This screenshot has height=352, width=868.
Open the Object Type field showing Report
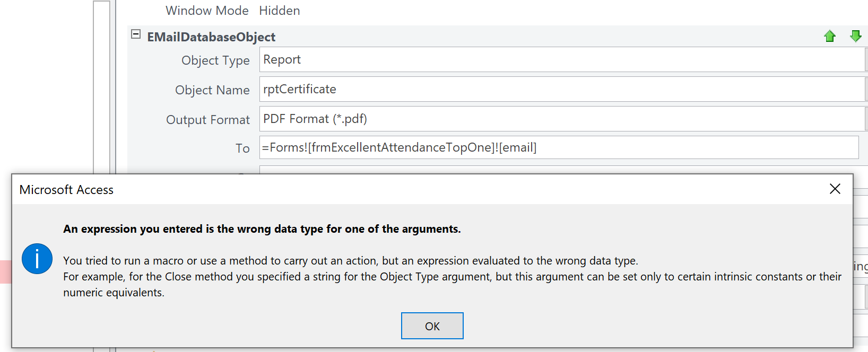pos(561,60)
